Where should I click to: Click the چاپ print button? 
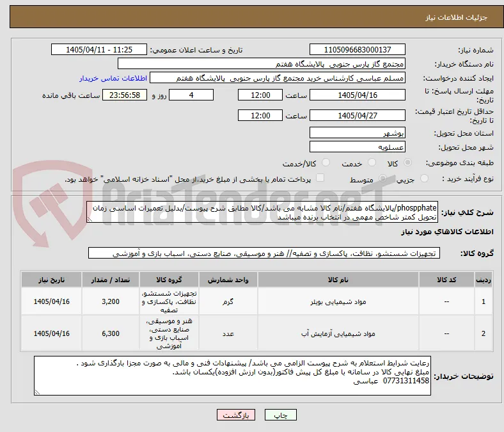(x=281, y=415)
